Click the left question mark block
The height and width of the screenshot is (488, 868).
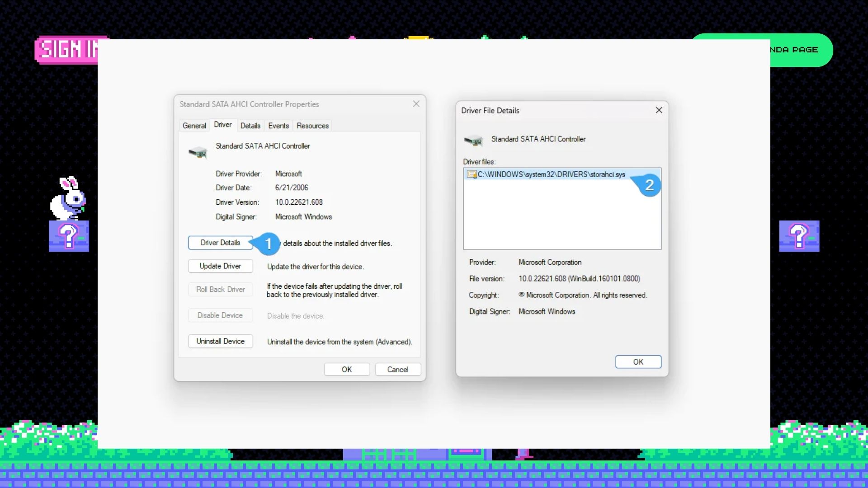pyautogui.click(x=69, y=236)
